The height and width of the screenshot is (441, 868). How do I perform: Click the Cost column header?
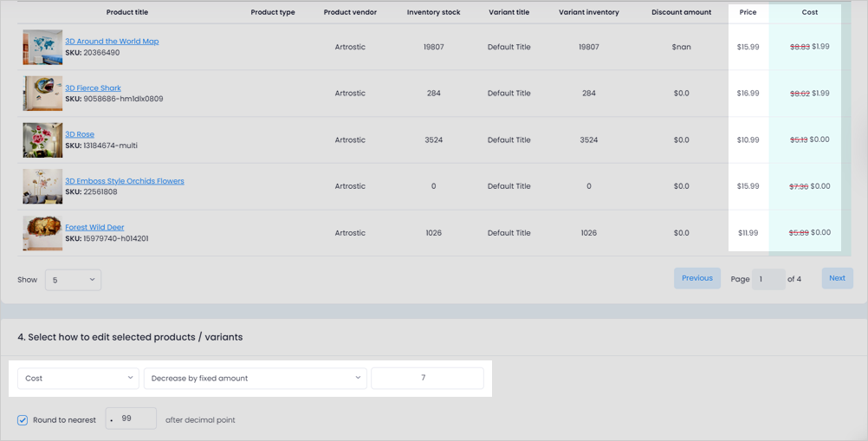810,12
